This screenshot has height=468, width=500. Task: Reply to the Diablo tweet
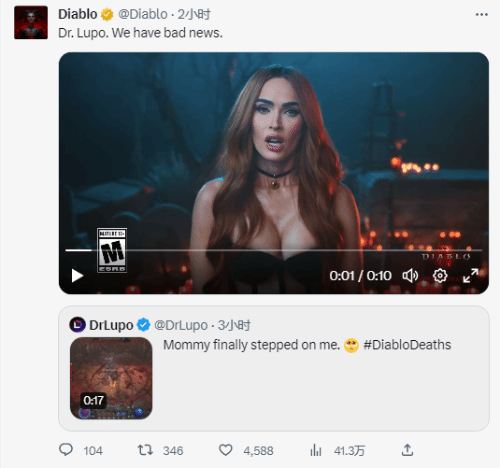coord(66,450)
